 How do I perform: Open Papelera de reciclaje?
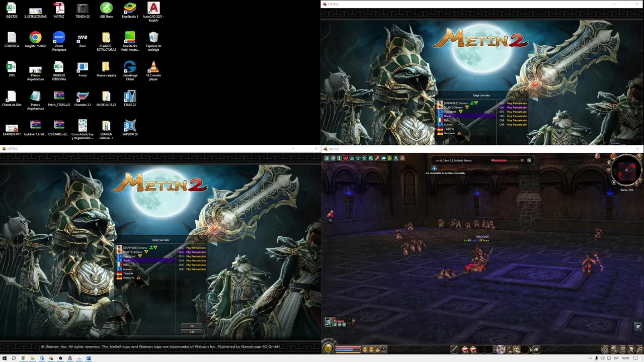click(x=153, y=40)
